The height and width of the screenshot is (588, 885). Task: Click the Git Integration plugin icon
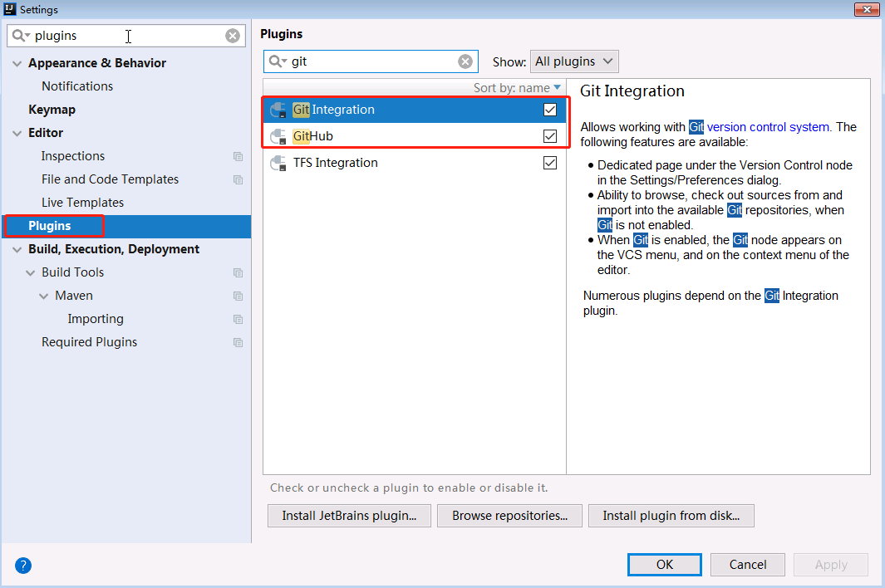click(278, 110)
